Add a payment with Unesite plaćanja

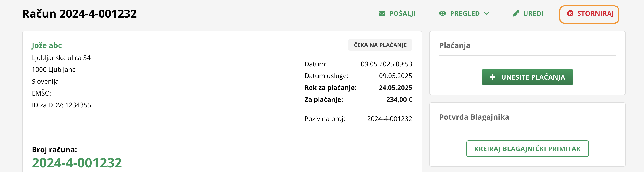(527, 77)
